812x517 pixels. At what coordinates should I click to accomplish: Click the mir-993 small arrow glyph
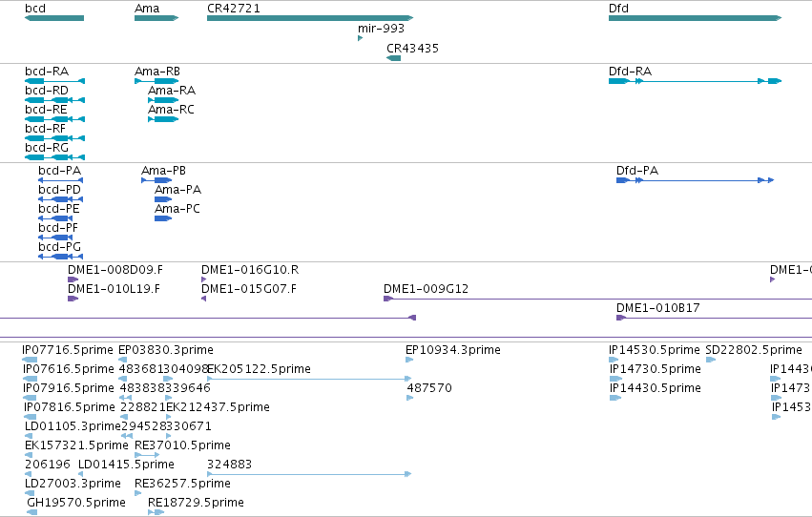click(360, 38)
